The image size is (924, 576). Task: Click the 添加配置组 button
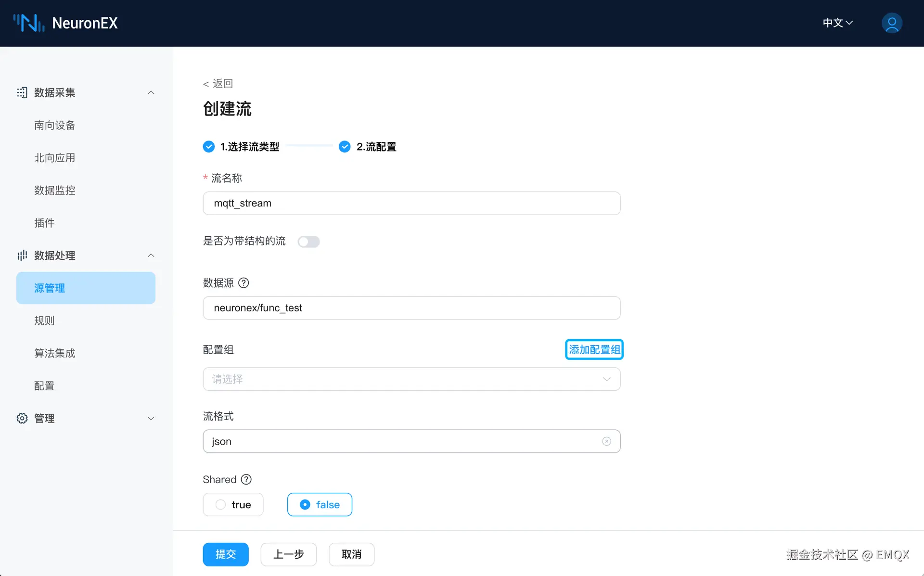pyautogui.click(x=594, y=349)
